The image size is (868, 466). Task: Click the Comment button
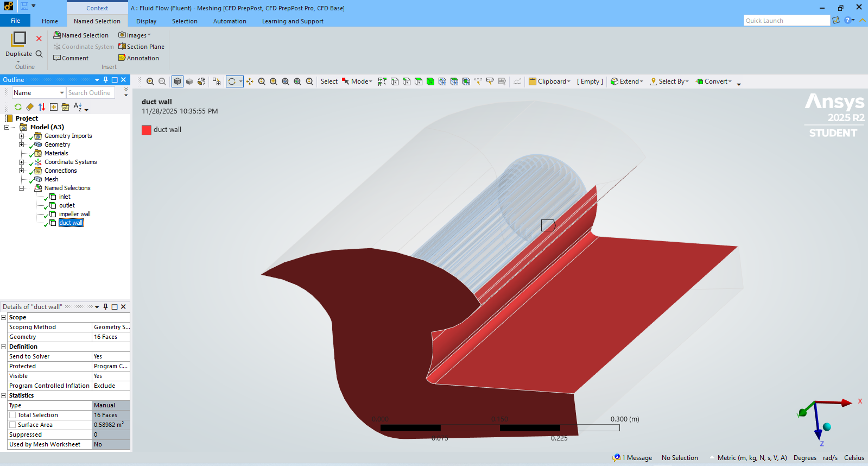point(71,58)
